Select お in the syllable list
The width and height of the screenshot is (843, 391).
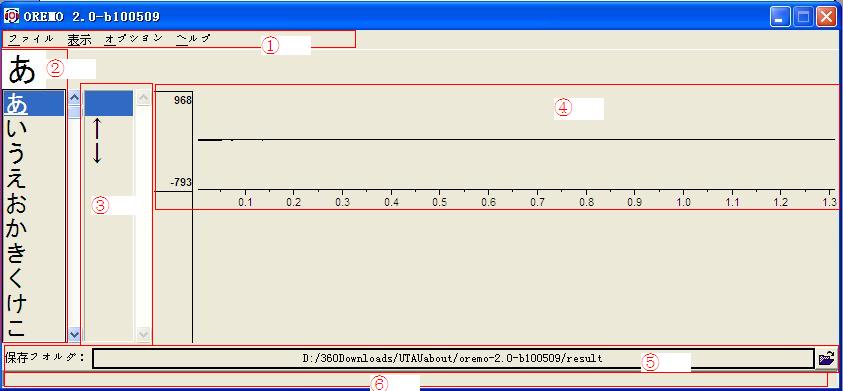(x=34, y=204)
